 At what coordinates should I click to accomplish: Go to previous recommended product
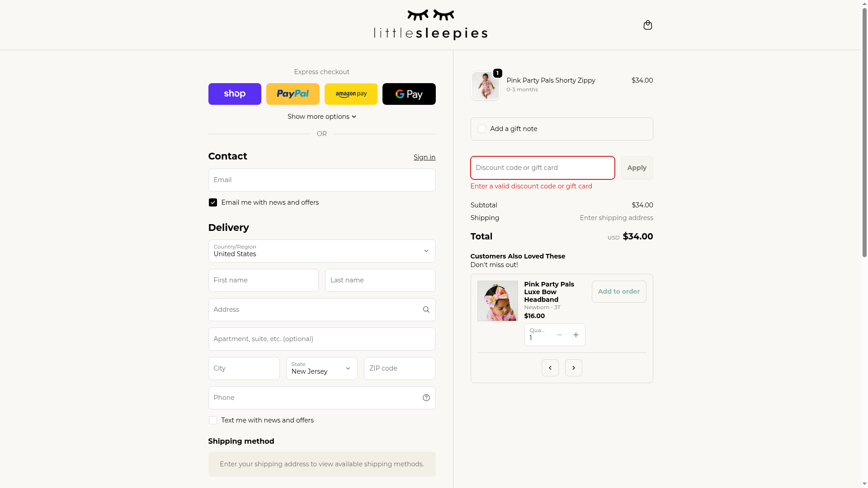tap(550, 368)
